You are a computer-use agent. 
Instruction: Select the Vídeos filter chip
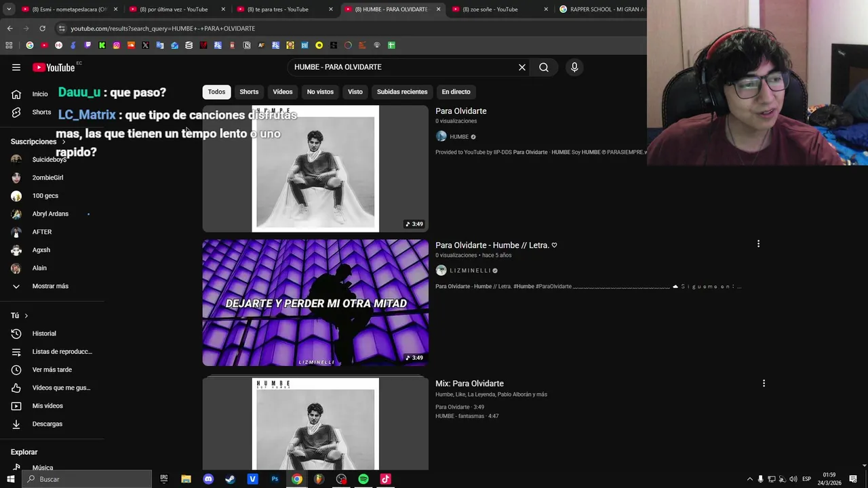(x=283, y=91)
